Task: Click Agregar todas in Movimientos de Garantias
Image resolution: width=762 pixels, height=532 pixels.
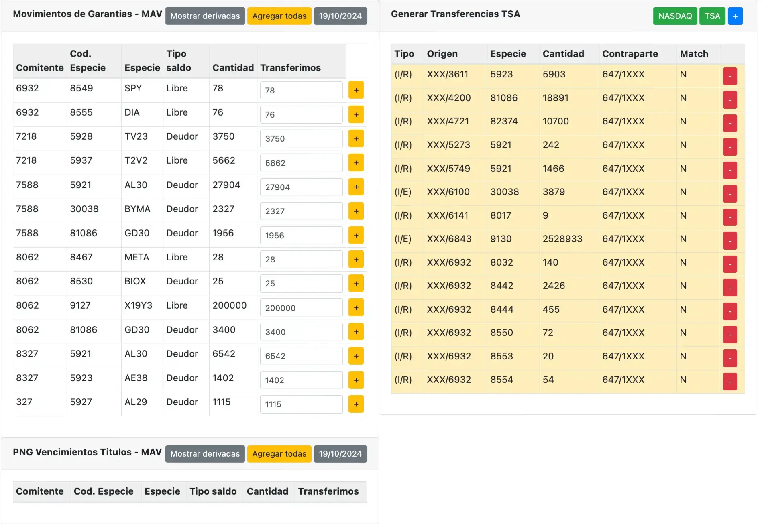Action: coord(279,16)
